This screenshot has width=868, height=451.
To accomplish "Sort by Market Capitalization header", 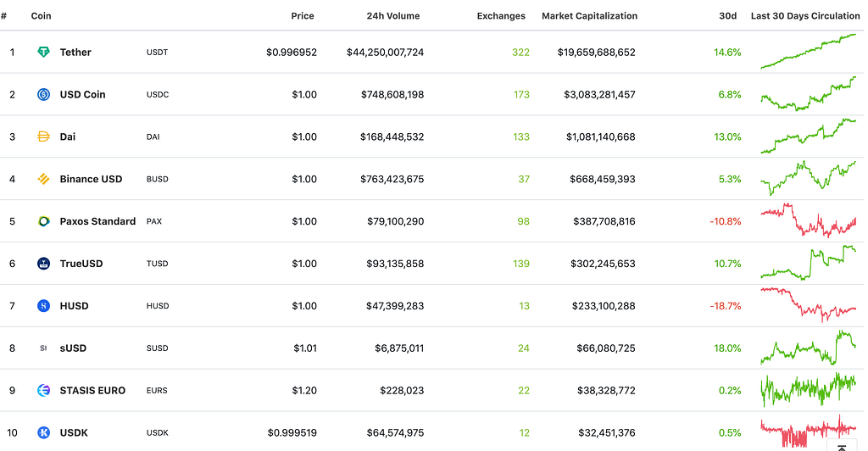I will (589, 16).
